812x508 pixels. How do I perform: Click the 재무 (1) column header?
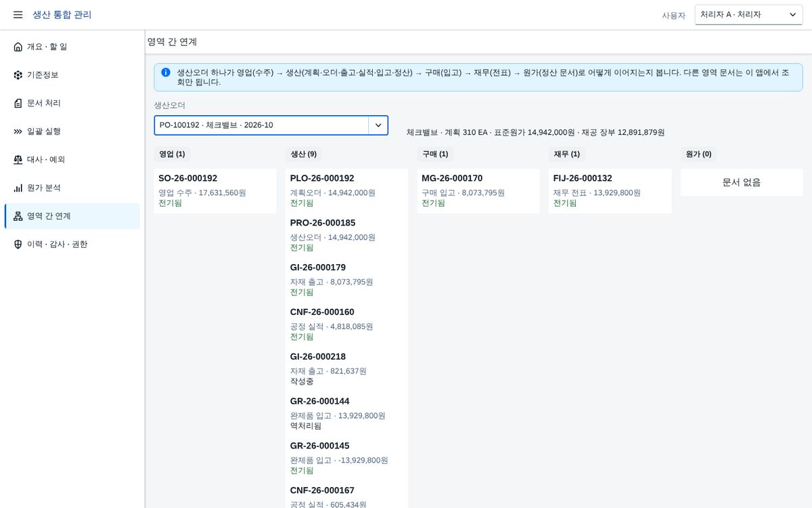[x=566, y=154]
